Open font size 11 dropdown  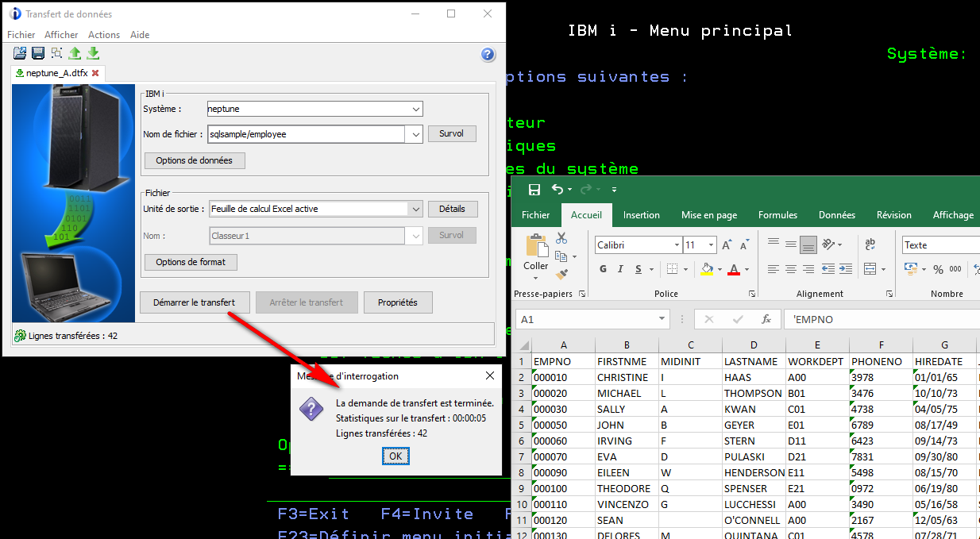712,245
